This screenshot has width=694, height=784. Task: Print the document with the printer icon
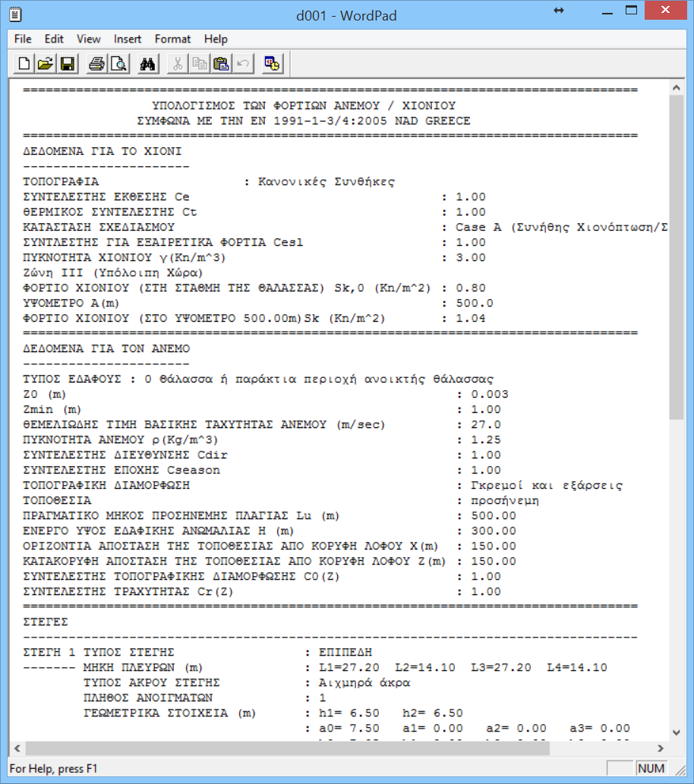coord(96,64)
